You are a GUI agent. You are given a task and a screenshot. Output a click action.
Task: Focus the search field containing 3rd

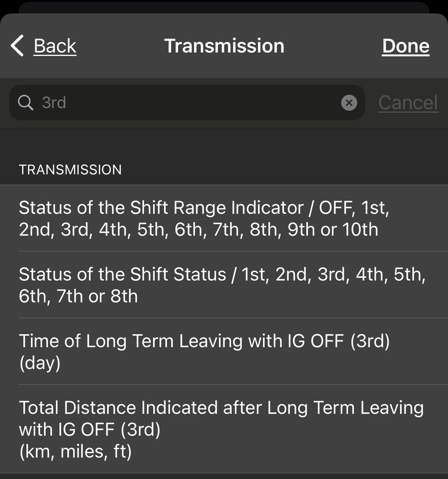point(187,103)
